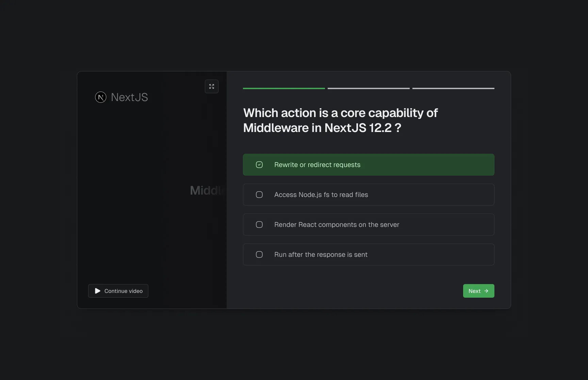Uncheck the Rewrite or redirect requests checkbox
The height and width of the screenshot is (380, 588).
coord(259,165)
